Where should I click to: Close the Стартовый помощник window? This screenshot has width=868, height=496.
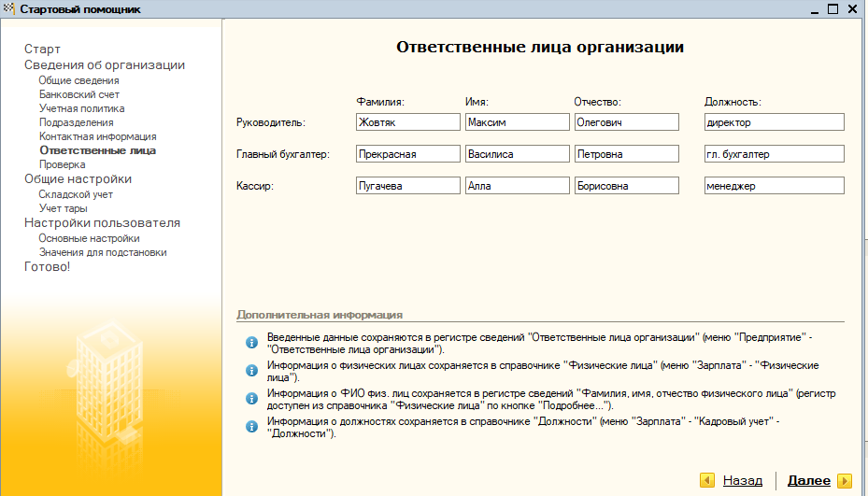[852, 8]
